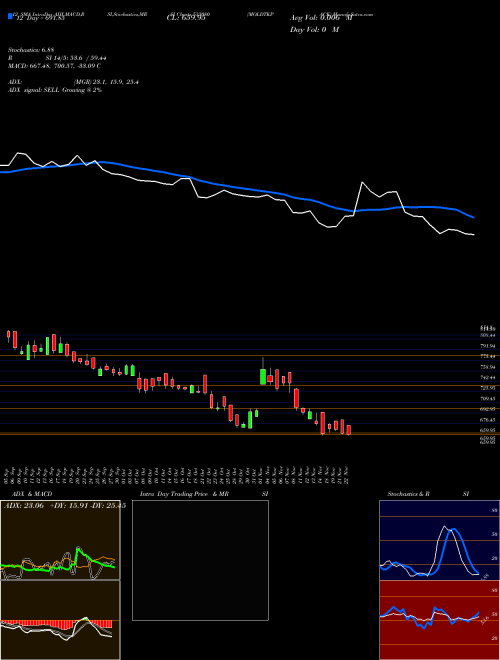Open the MACD histogram mini chart
This screenshot has width=500, height=660.
tap(60, 620)
